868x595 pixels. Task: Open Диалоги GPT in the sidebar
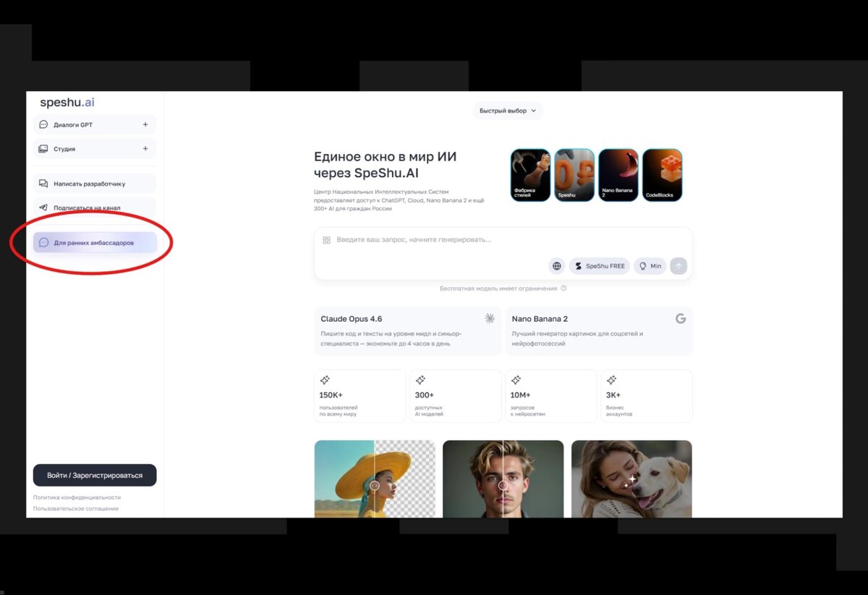point(95,124)
